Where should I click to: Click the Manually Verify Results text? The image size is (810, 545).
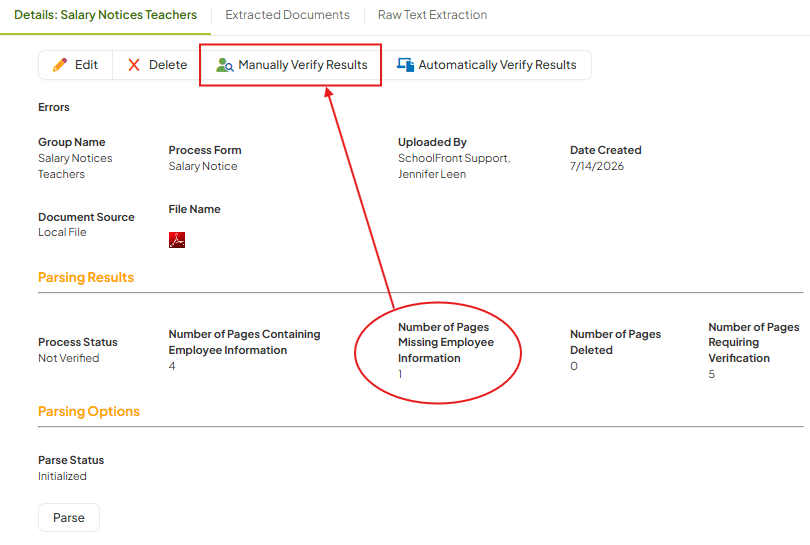click(303, 65)
